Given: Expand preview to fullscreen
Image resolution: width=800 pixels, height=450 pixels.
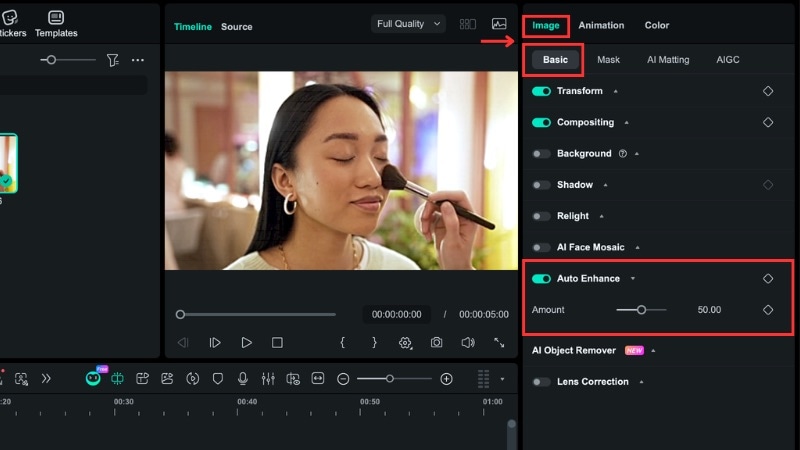Looking at the screenshot, I should (x=499, y=343).
